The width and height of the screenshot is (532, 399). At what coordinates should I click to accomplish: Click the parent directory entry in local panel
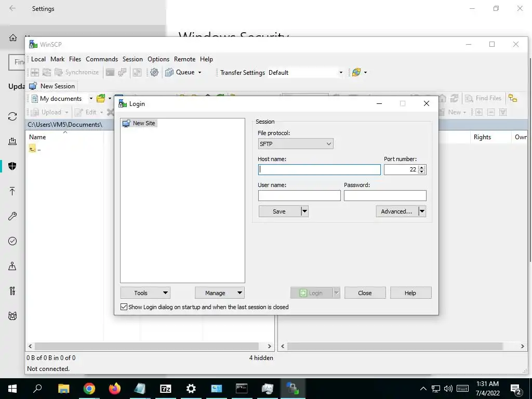[35, 149]
